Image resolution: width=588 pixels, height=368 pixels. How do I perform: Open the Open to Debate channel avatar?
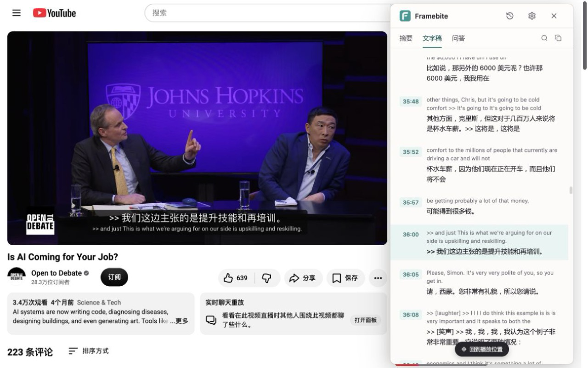pos(17,276)
